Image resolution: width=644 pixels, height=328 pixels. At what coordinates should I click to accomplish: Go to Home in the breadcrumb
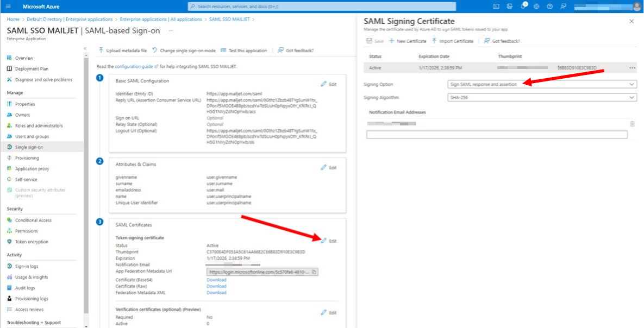pos(13,20)
